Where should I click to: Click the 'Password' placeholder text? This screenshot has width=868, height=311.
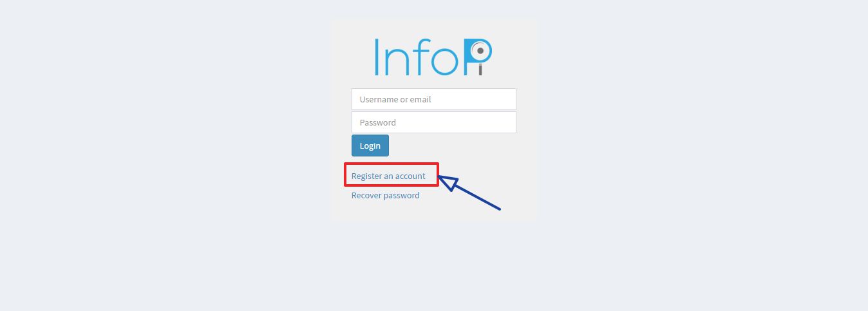[x=378, y=122]
